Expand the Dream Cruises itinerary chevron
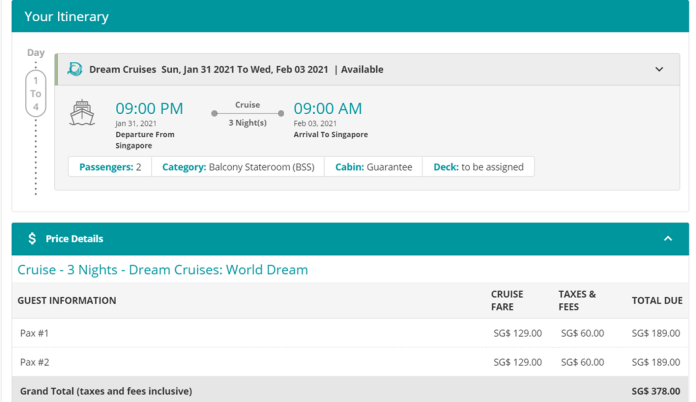The width and height of the screenshot is (696, 402). coord(659,69)
